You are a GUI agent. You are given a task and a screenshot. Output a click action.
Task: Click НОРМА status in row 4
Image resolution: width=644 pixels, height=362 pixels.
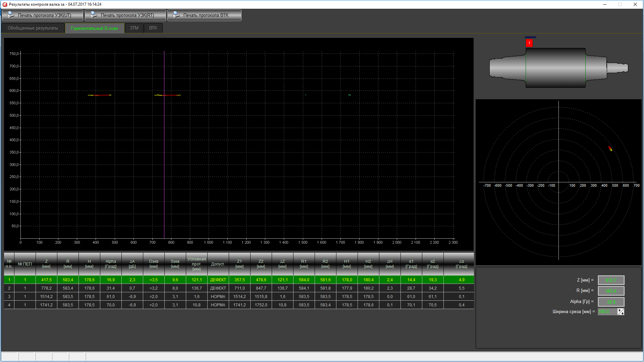point(218,305)
